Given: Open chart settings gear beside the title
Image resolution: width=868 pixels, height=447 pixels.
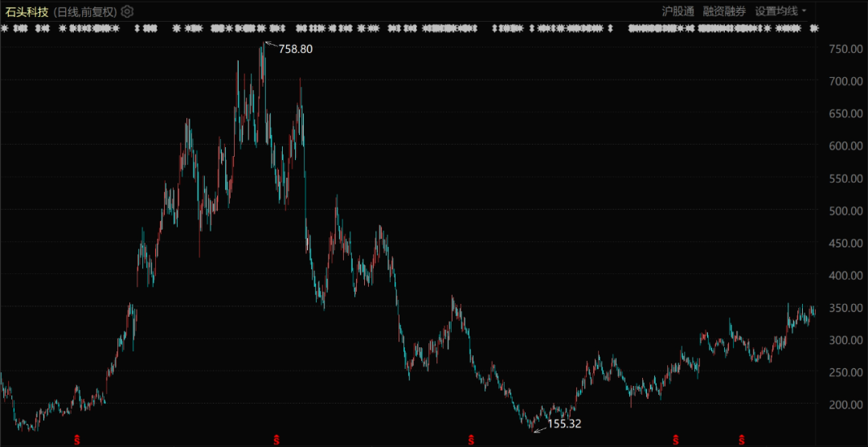Looking at the screenshot, I should [128, 11].
